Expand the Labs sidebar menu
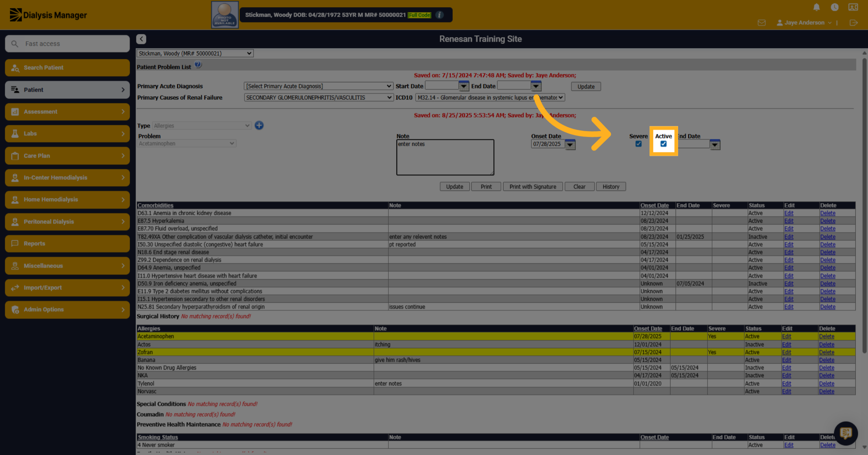 67,134
